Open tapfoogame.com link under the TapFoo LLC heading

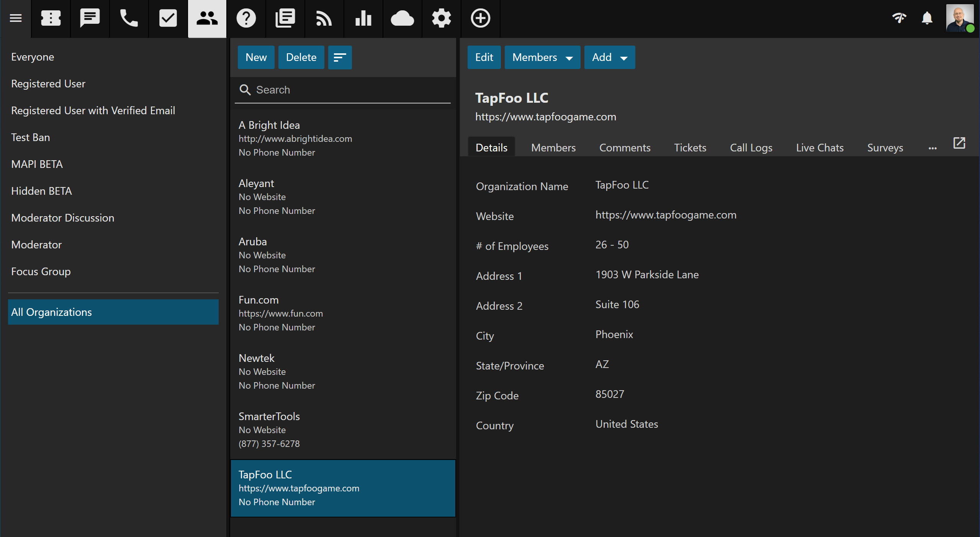point(546,117)
